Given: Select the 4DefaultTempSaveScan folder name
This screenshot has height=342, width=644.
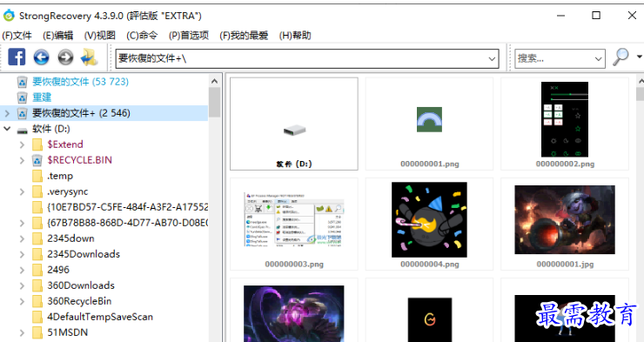Looking at the screenshot, I should pos(100,317).
